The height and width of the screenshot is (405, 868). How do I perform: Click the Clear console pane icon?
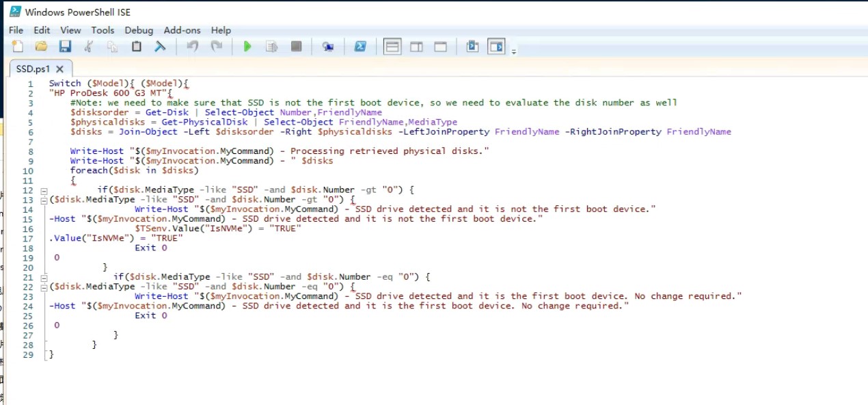[x=160, y=47]
